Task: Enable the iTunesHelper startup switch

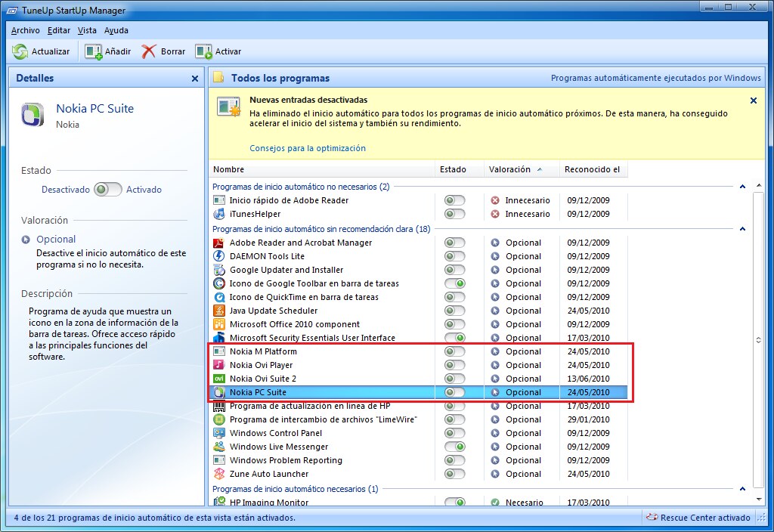Action: pyautogui.click(x=454, y=214)
